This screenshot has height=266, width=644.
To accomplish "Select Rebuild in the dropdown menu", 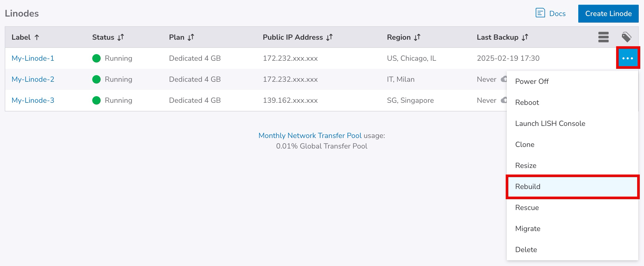I will point(528,187).
